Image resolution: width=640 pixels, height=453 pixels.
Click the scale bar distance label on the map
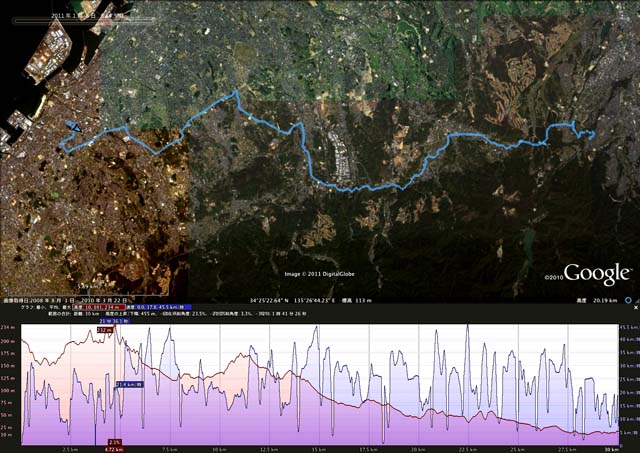coord(88,287)
